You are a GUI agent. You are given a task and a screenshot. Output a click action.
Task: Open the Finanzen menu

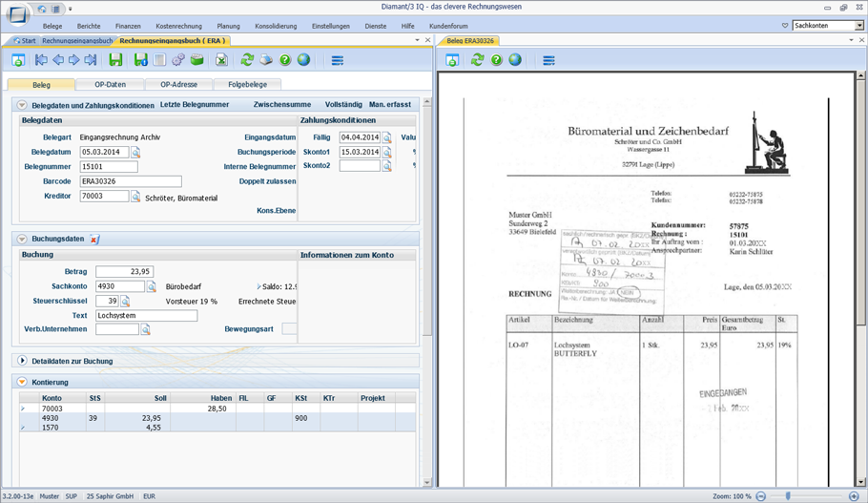tap(128, 26)
